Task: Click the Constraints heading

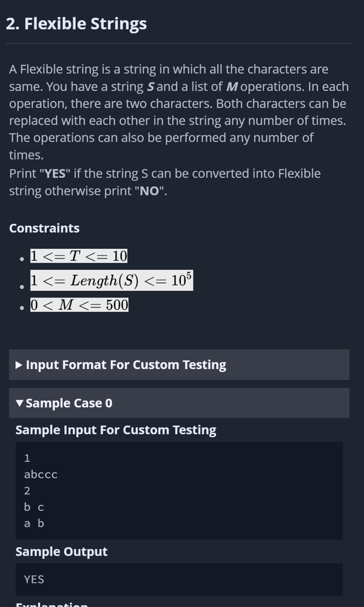Action: coord(44,228)
